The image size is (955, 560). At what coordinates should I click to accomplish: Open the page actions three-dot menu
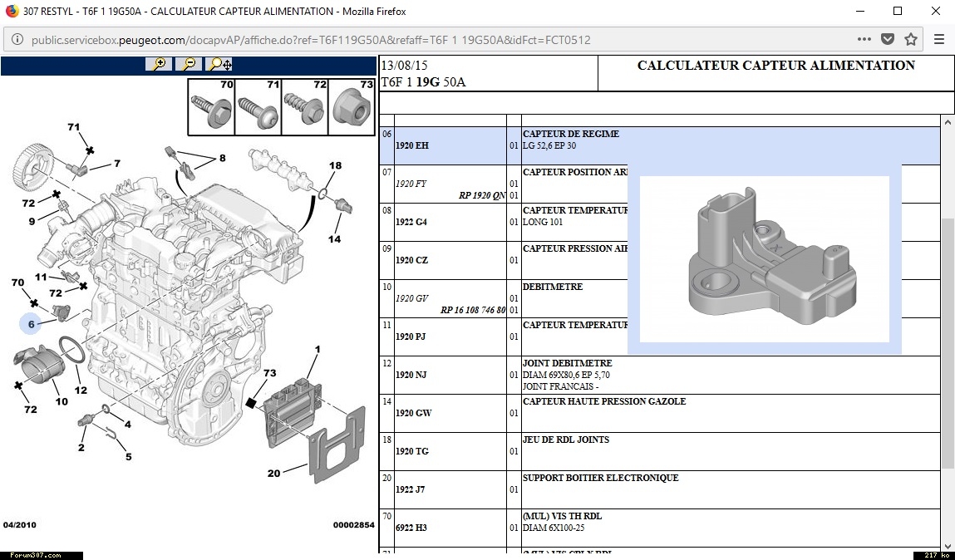(x=864, y=39)
